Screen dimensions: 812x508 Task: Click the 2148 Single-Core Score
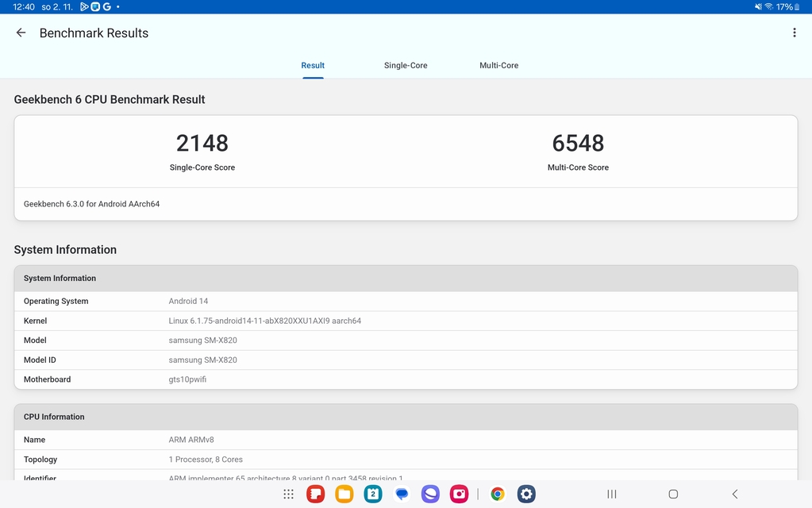point(202,144)
